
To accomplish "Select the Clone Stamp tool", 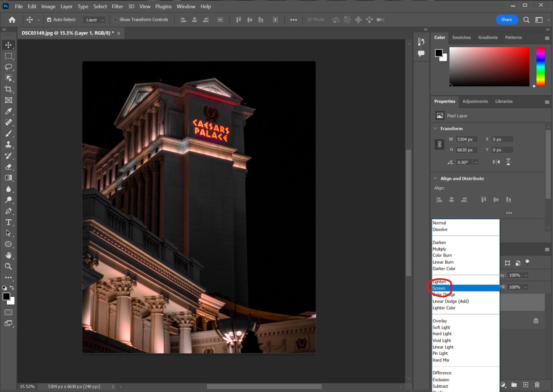I will coord(8,145).
